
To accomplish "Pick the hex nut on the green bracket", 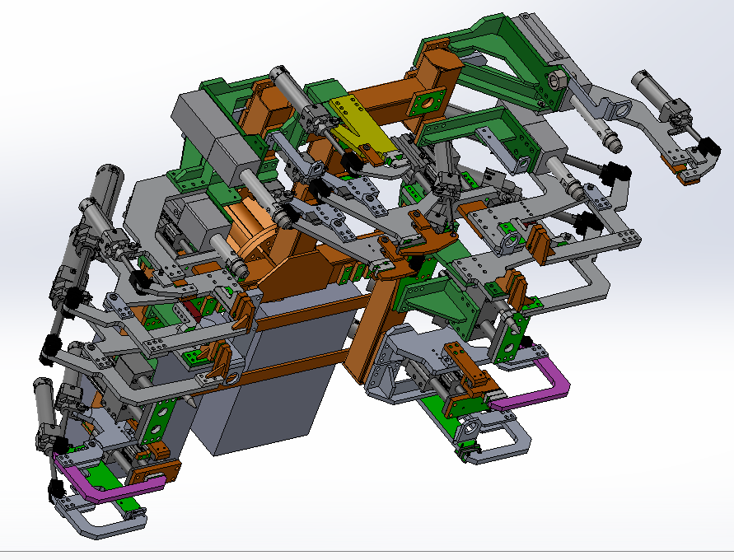I will (x=558, y=81).
